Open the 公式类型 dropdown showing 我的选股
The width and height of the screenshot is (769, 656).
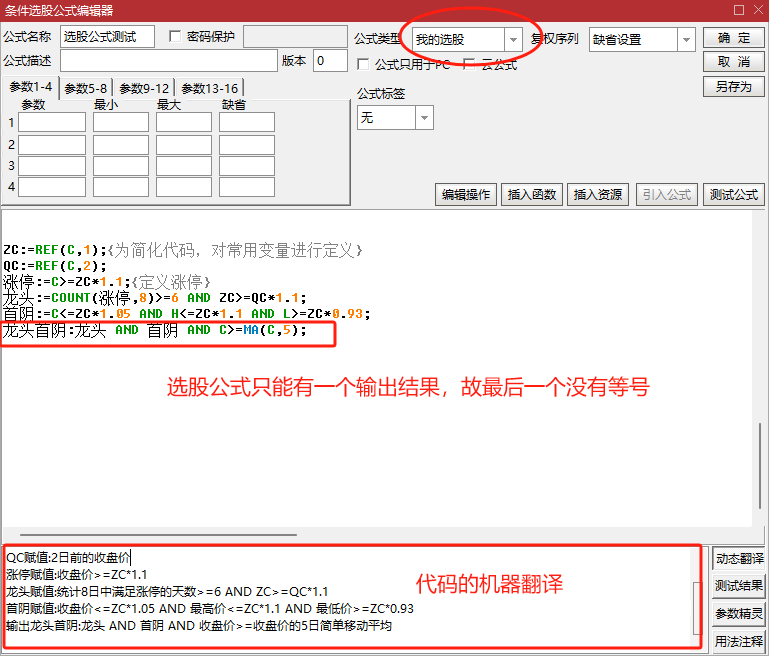pyautogui.click(x=466, y=39)
